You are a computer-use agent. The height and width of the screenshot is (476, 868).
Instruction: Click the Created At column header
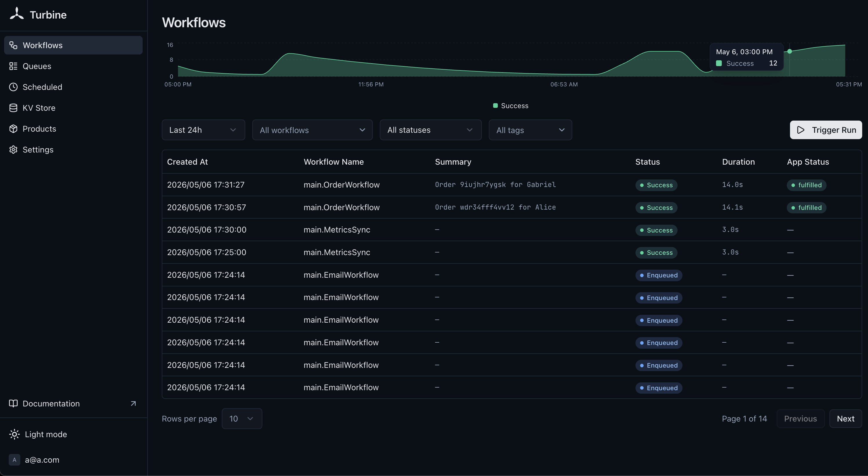[x=187, y=162]
